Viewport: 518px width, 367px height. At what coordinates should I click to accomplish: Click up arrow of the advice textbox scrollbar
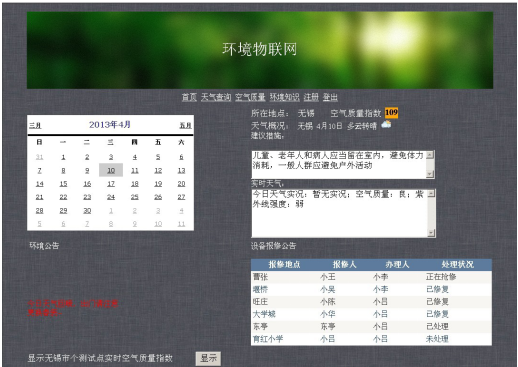430,155
